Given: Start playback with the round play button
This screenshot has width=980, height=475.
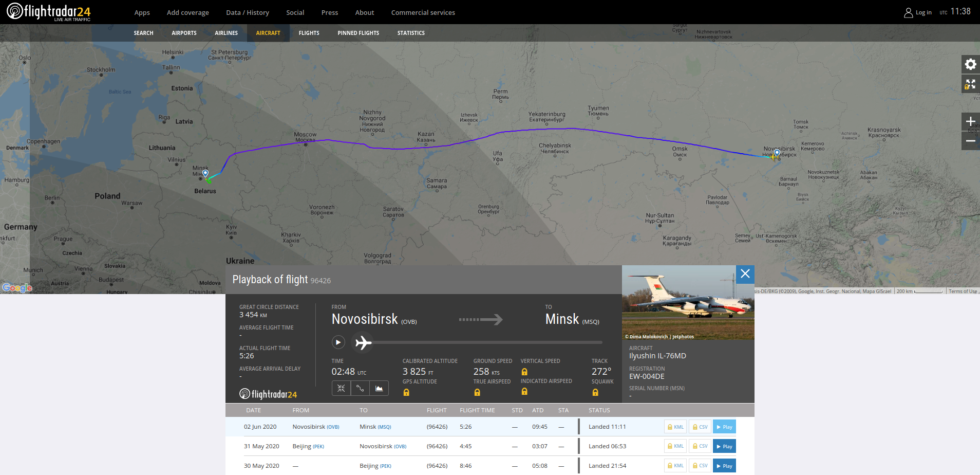Looking at the screenshot, I should pos(338,342).
